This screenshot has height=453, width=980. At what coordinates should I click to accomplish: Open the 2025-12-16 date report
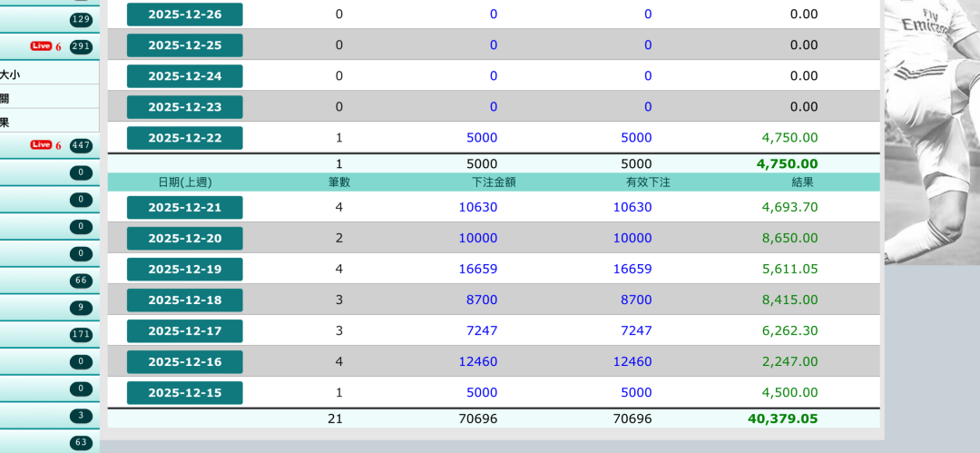[184, 361]
